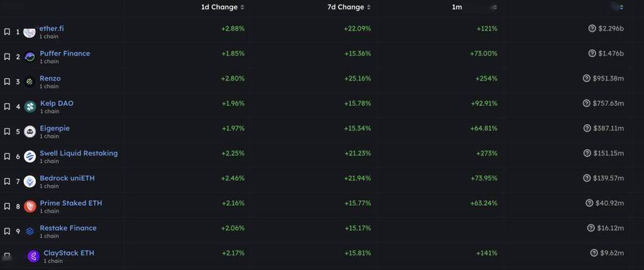The width and height of the screenshot is (644, 270).
Task: Click the ClayStack ETH purple logo
Action: [x=33, y=256]
